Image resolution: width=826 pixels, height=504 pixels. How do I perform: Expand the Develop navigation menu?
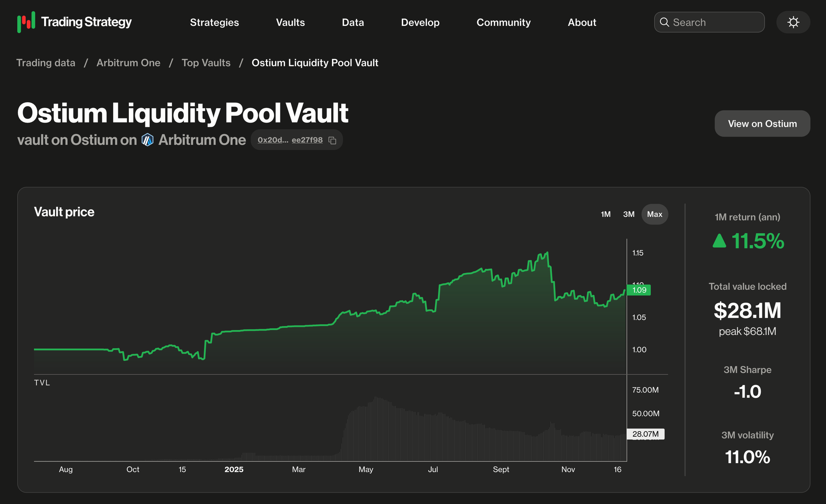point(420,22)
